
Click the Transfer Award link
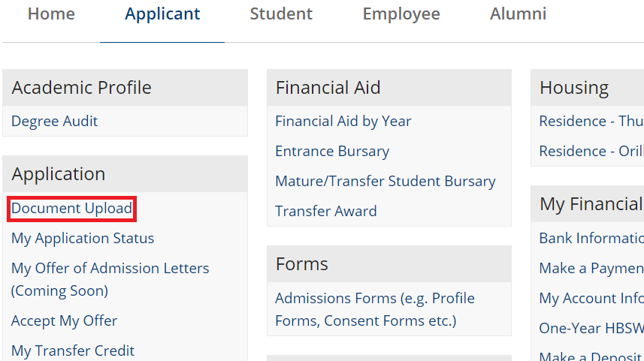coord(326,212)
